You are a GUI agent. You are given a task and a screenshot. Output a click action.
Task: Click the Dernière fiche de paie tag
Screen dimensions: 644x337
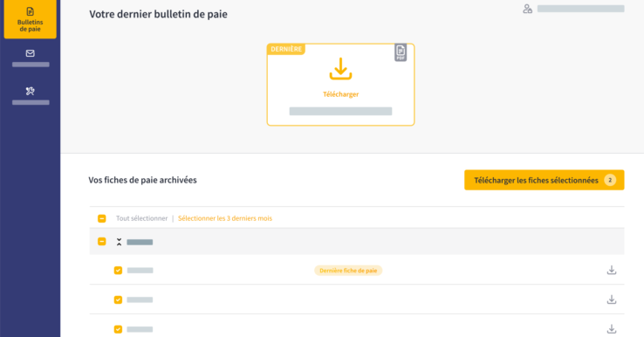pyautogui.click(x=348, y=271)
